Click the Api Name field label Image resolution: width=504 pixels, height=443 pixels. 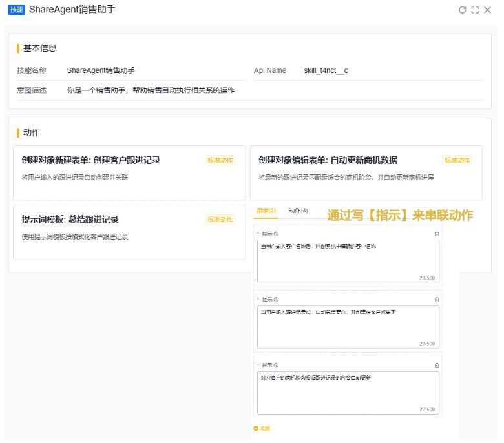tap(269, 70)
